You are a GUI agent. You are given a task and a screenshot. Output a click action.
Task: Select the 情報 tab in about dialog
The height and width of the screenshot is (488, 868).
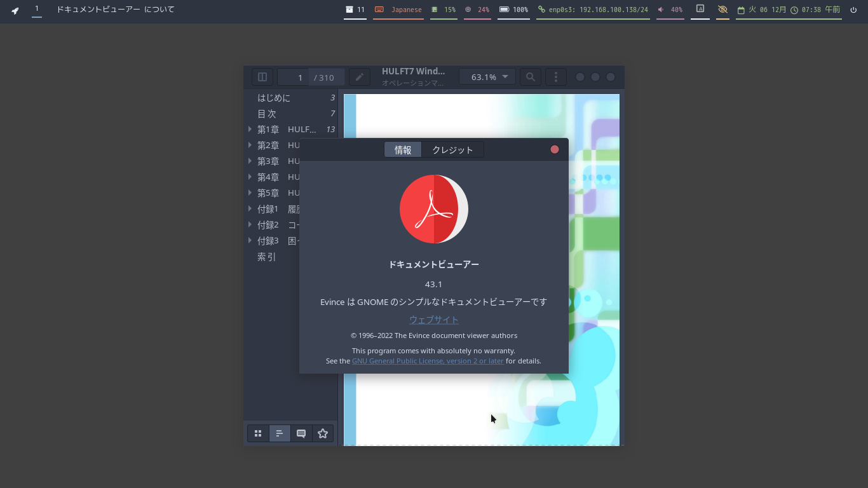click(403, 150)
